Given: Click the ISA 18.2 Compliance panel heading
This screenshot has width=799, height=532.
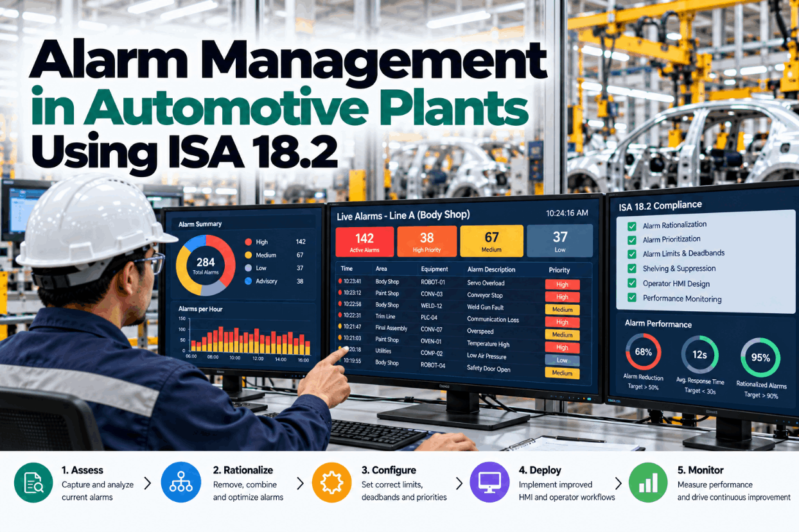Looking at the screenshot, I should point(660,206).
